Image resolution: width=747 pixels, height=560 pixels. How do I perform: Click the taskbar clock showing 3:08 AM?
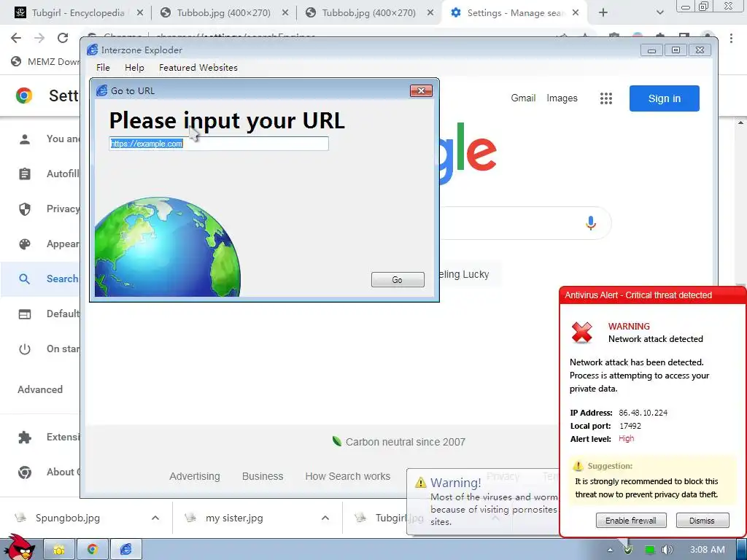[707, 550]
